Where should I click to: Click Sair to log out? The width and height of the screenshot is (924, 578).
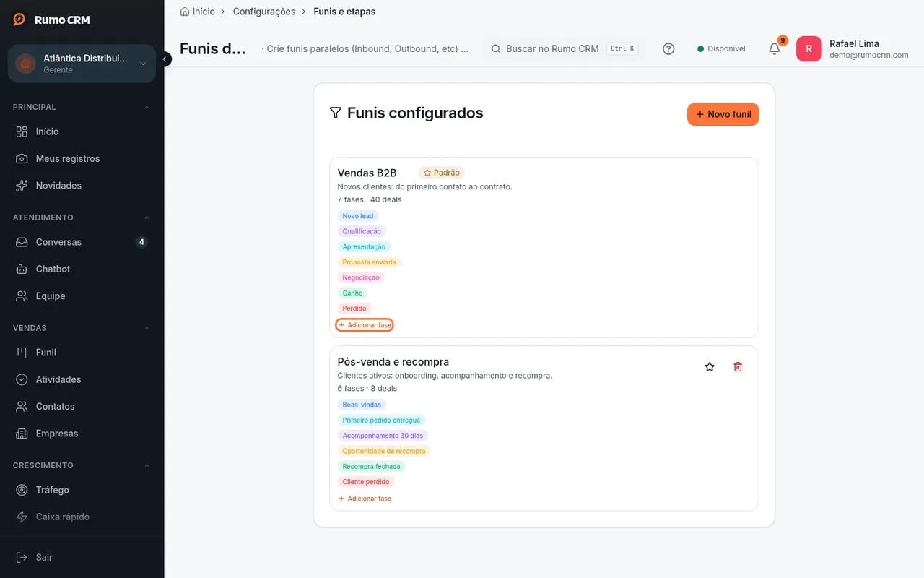[82, 557]
